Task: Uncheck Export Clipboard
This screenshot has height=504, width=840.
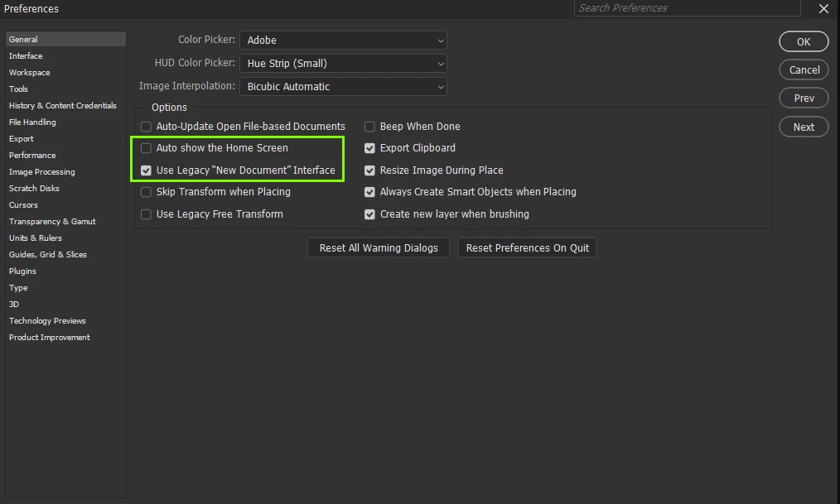Action: [x=369, y=148]
